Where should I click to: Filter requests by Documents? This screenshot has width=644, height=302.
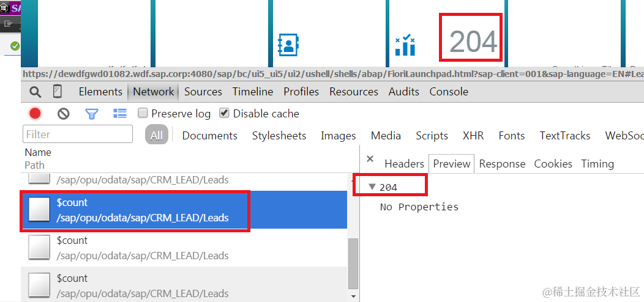[x=209, y=136]
